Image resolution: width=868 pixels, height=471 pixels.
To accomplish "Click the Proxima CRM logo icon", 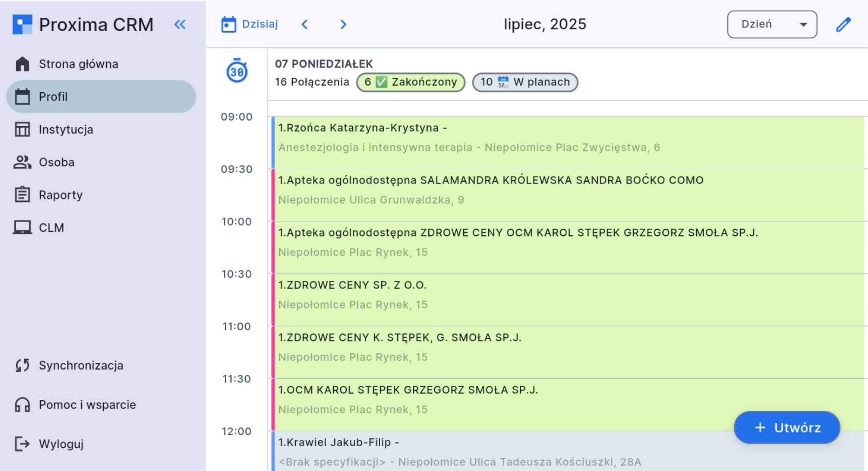I will tap(22, 25).
